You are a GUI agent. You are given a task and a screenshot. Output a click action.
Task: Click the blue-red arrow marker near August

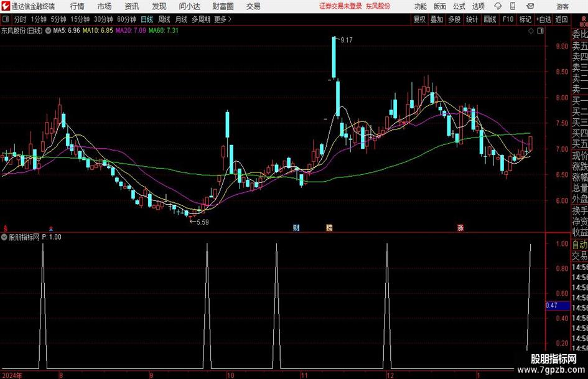tap(51, 228)
